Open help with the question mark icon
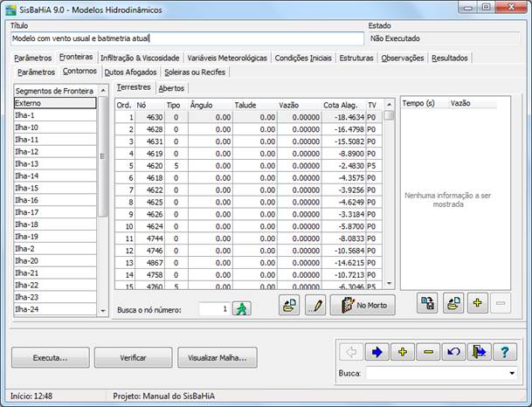Viewport: 532px width, 407px height. [x=505, y=352]
